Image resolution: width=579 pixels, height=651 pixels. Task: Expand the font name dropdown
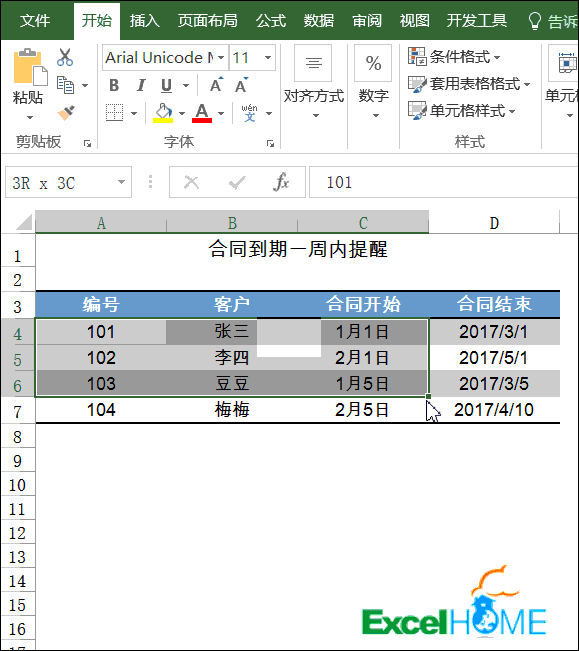[x=221, y=58]
